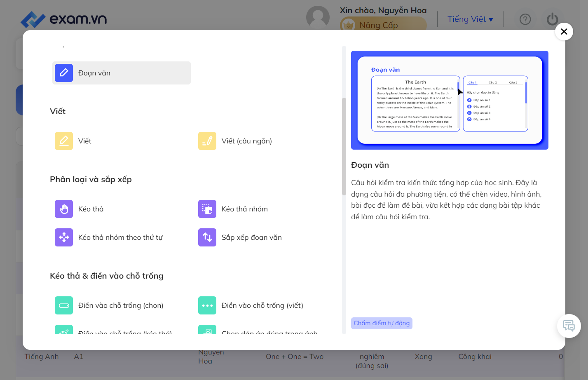Click the Đoạn văn preview thumbnail
Screen dimensions: 588x380
pyautogui.click(x=450, y=100)
